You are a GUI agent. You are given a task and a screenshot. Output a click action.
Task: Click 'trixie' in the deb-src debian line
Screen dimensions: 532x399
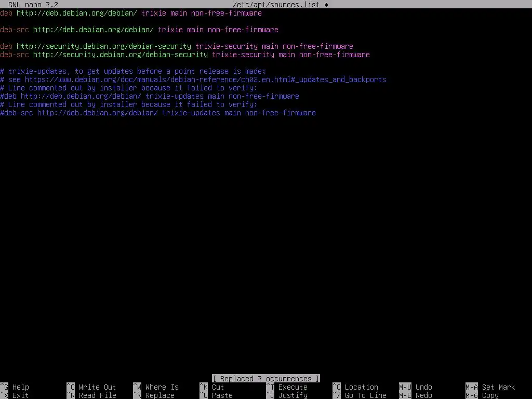(x=170, y=30)
